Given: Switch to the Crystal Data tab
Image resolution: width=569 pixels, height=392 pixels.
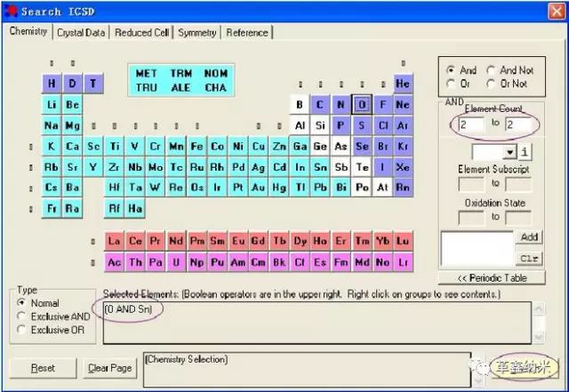Looking at the screenshot, I should click(x=81, y=33).
